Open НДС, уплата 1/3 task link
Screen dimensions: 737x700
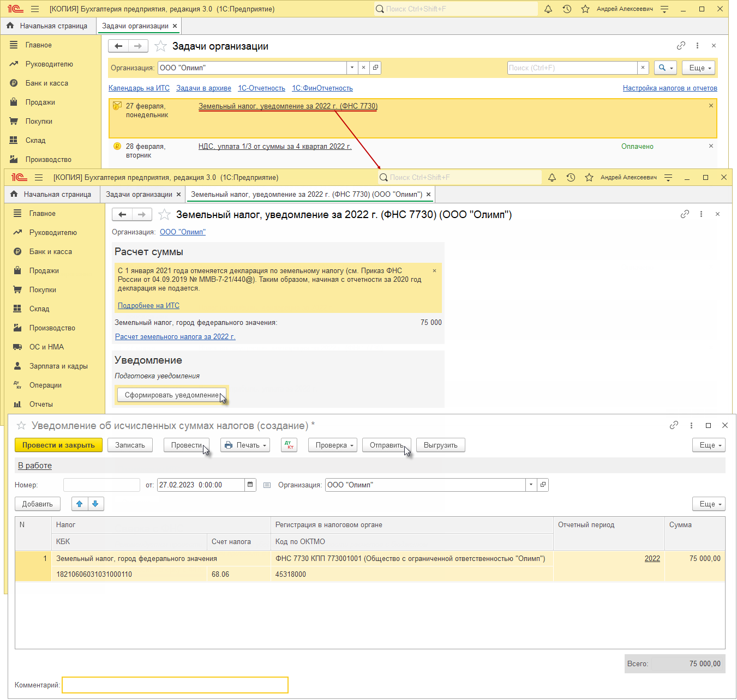tap(275, 146)
